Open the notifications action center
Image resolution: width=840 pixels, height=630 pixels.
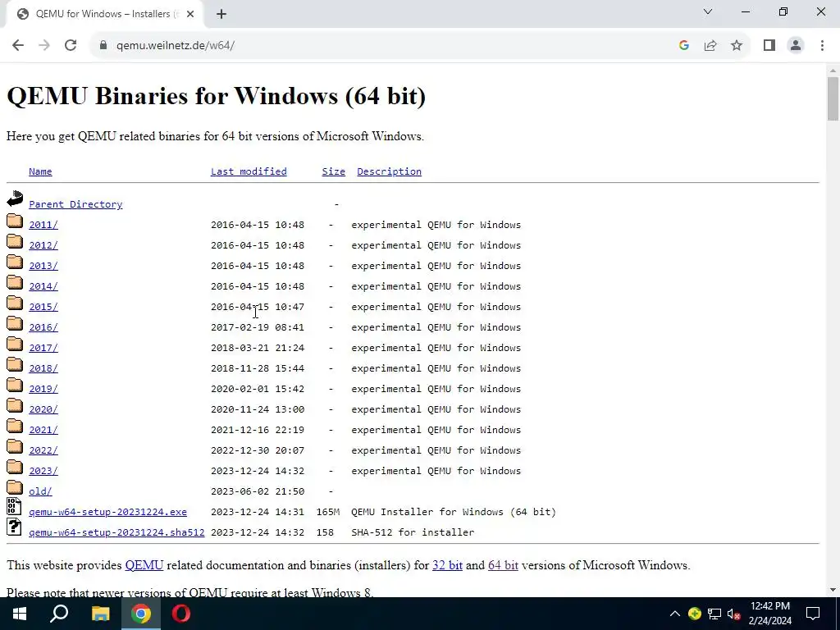813,614
